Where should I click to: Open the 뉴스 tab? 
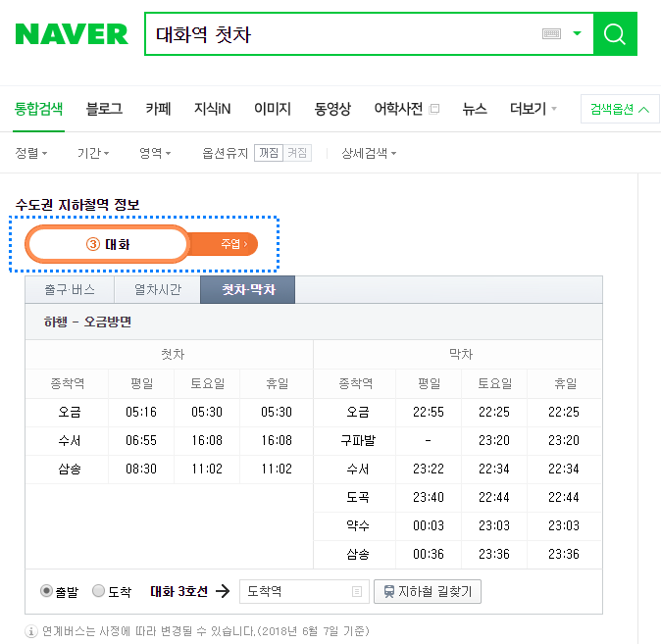(475, 109)
